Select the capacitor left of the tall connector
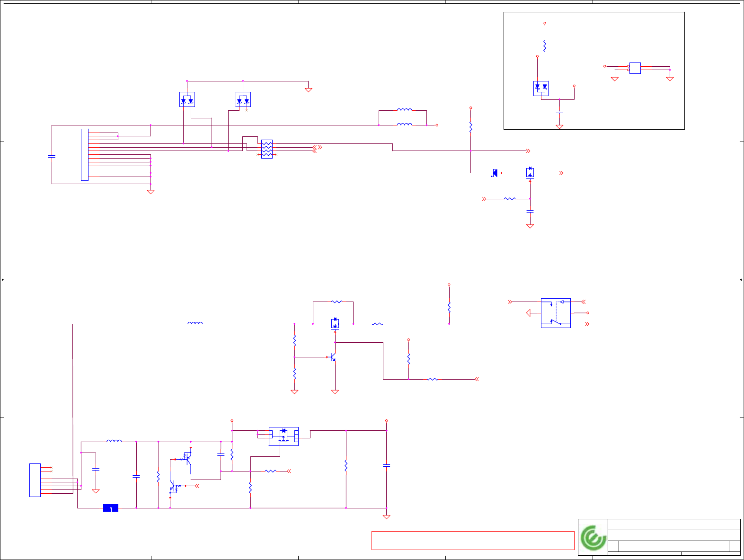 pos(52,156)
